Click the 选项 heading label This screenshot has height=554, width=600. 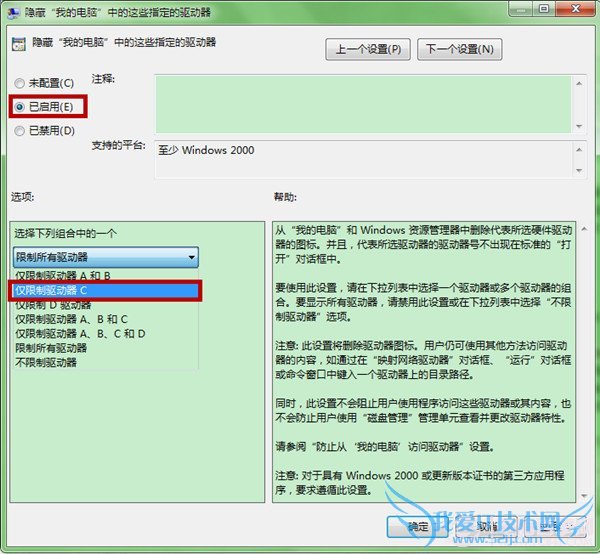[x=23, y=197]
